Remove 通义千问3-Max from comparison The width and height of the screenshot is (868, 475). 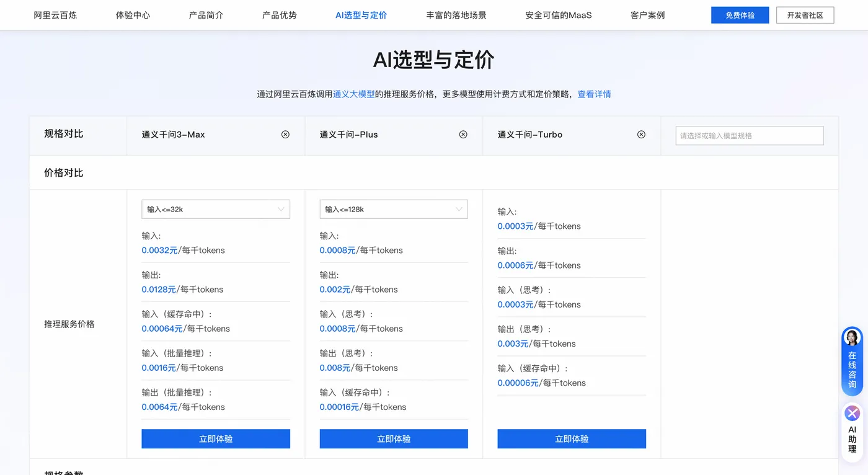point(285,135)
